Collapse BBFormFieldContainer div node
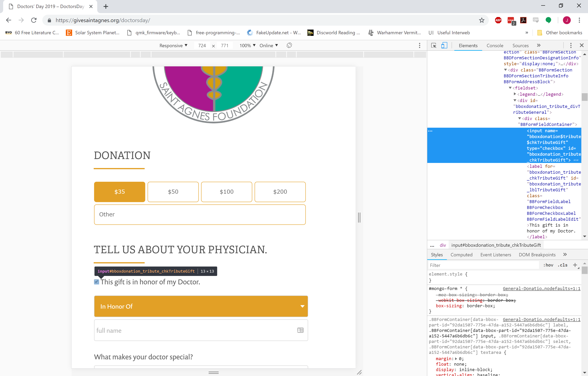 tap(519, 118)
